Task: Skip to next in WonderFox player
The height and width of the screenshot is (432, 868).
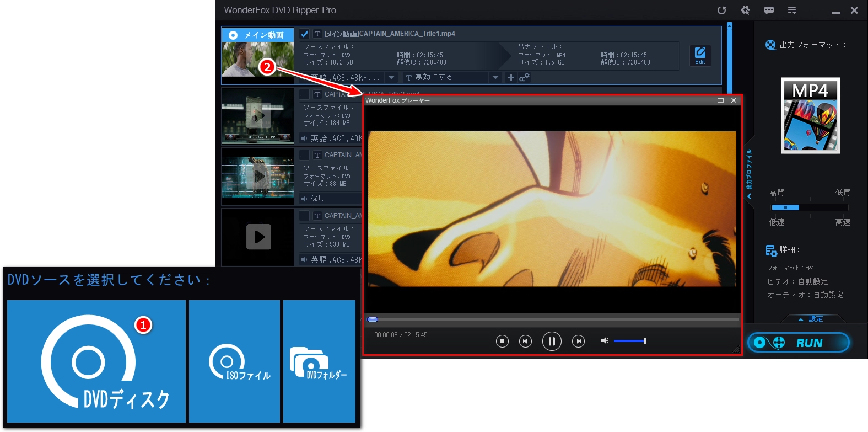Action: [x=578, y=342]
